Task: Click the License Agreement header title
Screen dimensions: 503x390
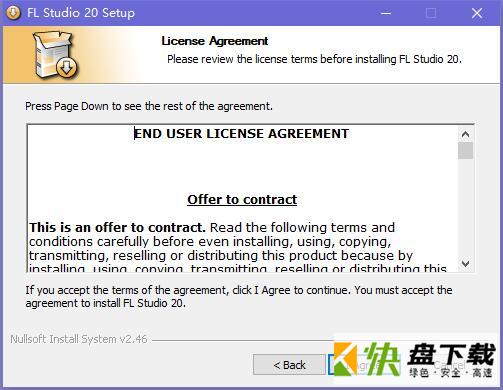Action: (x=215, y=41)
